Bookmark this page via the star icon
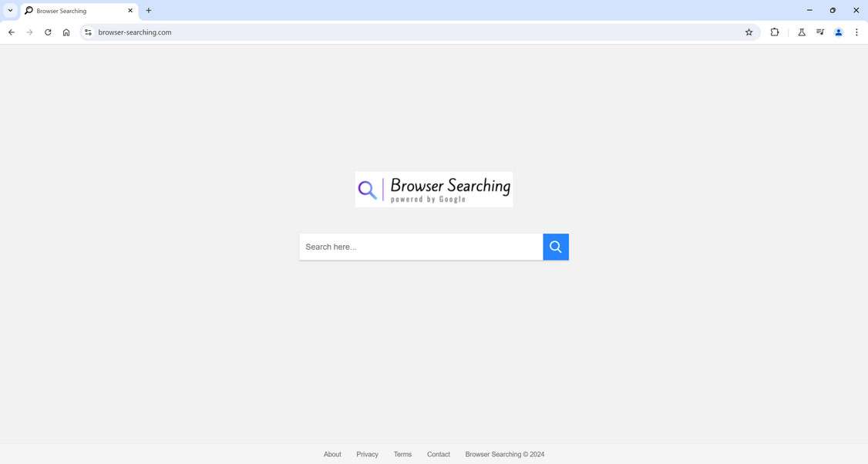The image size is (868, 464). [748, 32]
